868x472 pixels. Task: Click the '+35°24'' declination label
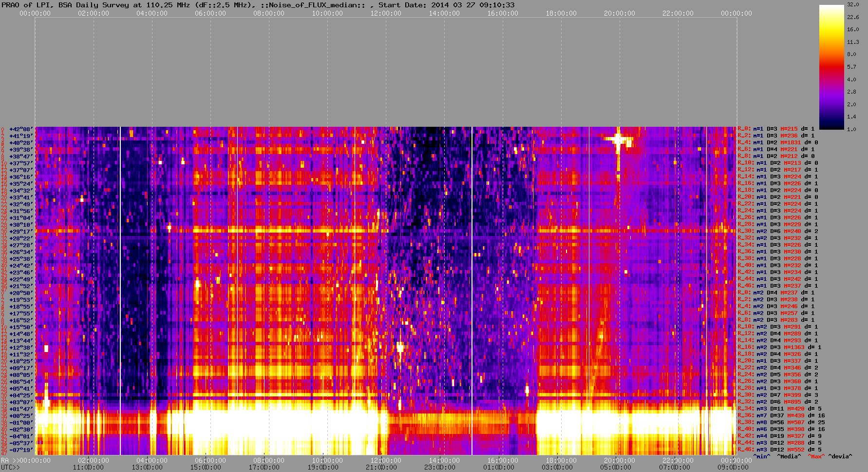21,184
